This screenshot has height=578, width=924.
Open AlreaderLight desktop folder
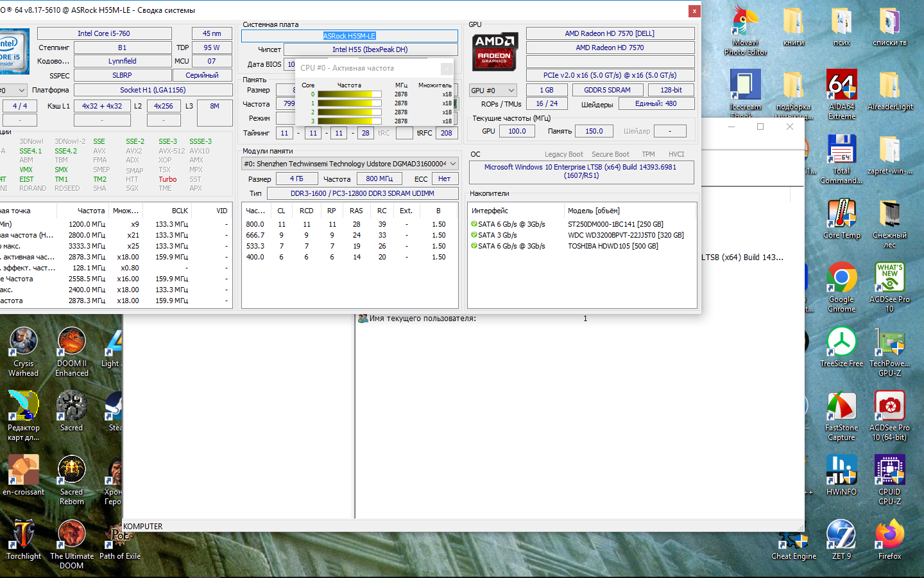(890, 91)
